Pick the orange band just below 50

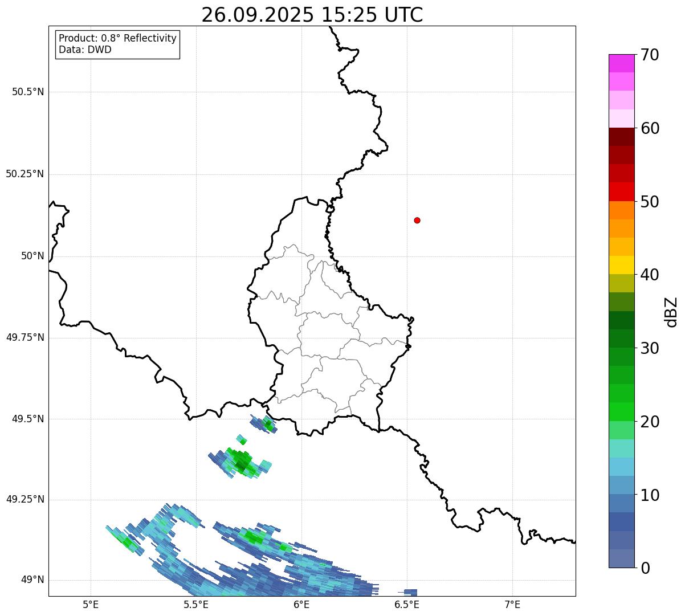(x=621, y=210)
